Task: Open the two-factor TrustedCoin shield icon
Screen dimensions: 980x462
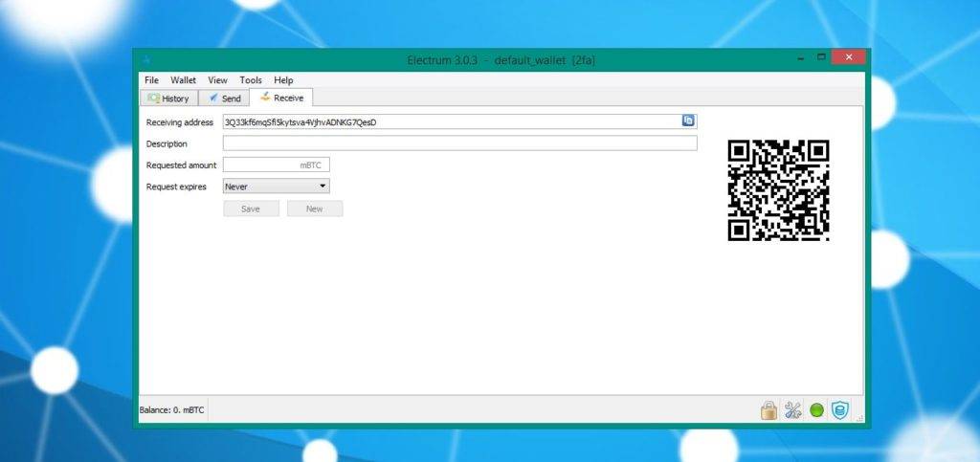Action: click(x=839, y=410)
